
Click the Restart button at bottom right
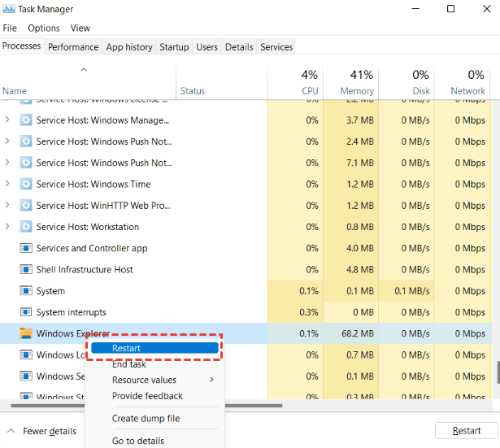pos(466,430)
